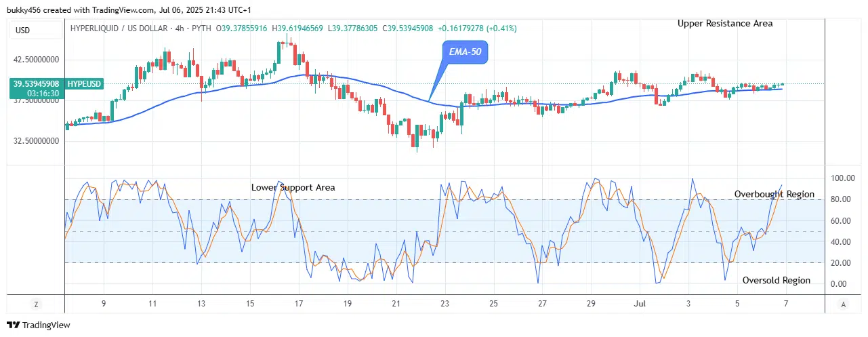Select the Upper Resistance Area text annotation

pyautogui.click(x=724, y=24)
